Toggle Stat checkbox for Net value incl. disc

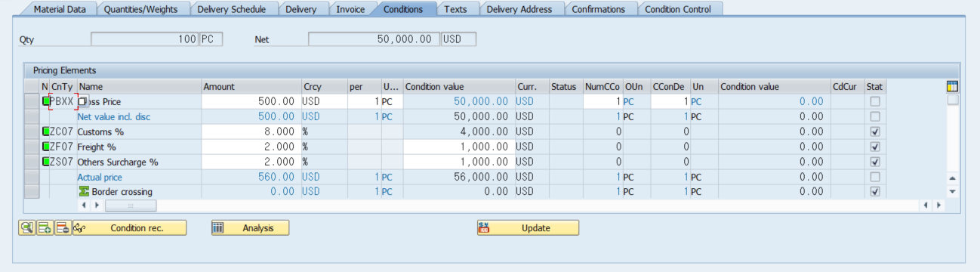point(875,116)
